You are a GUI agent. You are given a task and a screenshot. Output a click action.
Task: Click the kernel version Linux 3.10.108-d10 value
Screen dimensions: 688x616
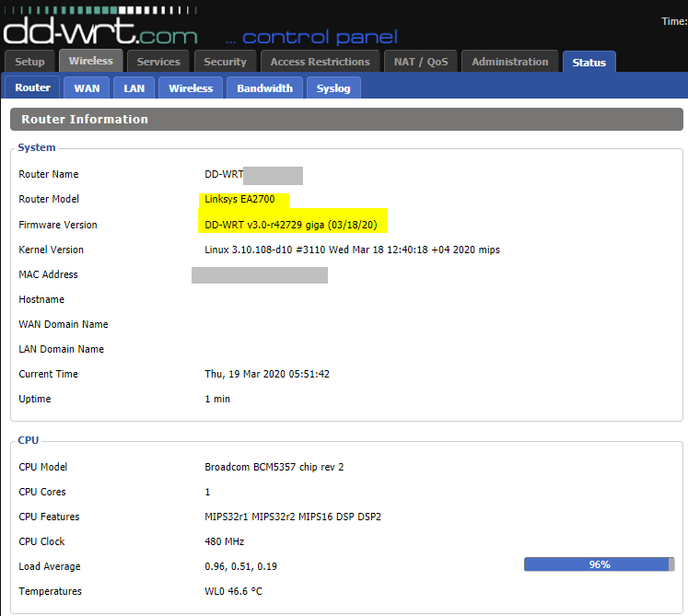coord(352,250)
